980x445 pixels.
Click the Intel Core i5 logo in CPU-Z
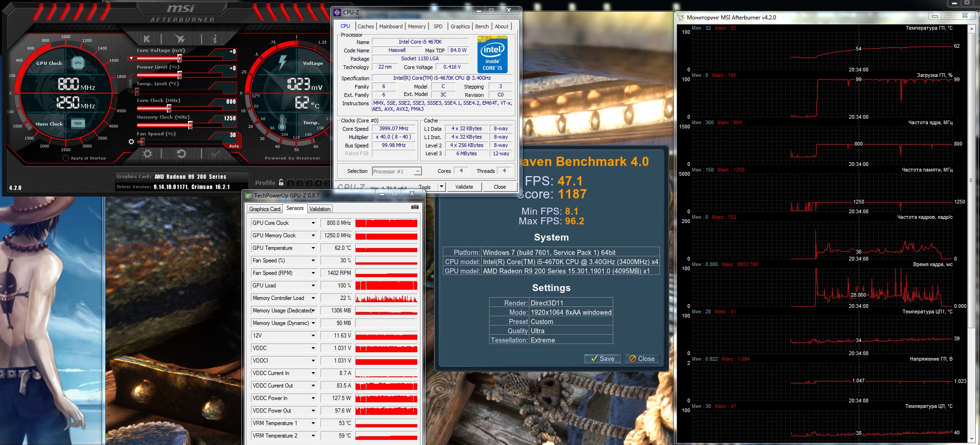click(492, 54)
